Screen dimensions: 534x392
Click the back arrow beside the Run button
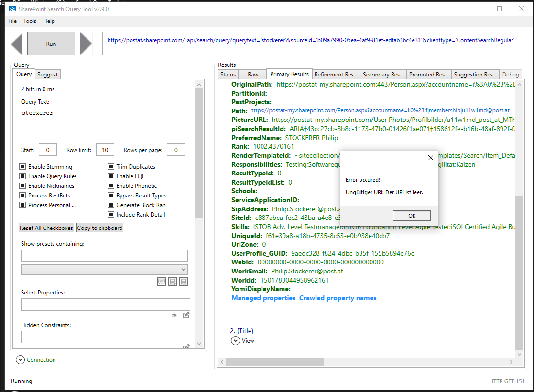click(16, 43)
